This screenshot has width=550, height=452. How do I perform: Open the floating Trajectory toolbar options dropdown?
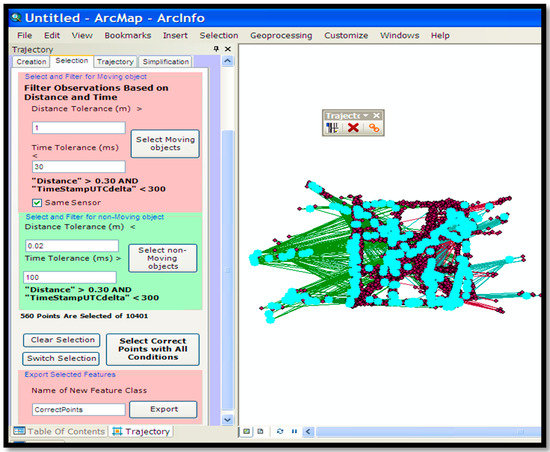click(x=365, y=115)
